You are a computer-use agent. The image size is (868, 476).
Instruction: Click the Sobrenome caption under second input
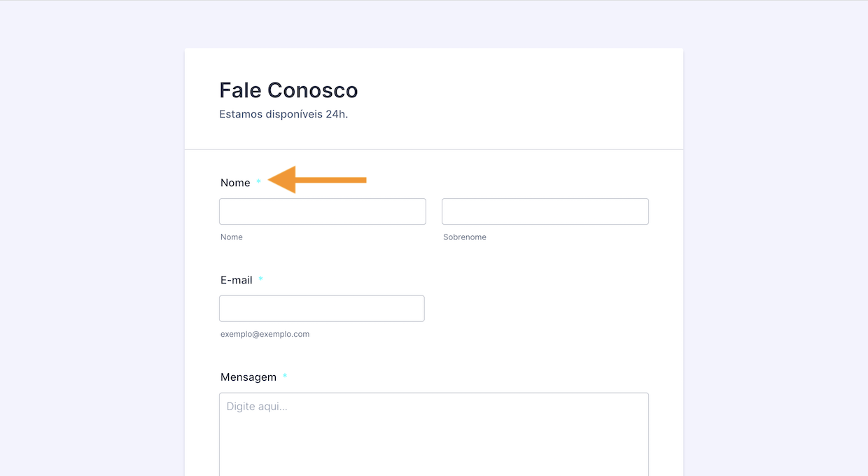465,237
